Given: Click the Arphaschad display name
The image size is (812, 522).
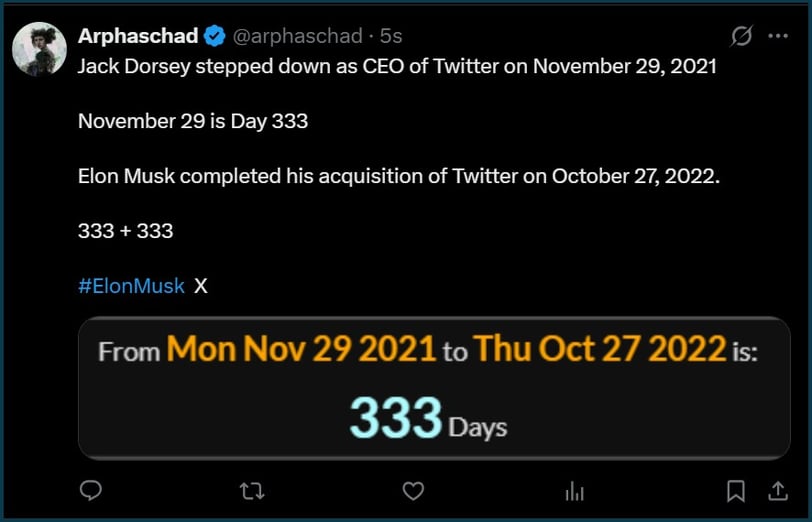Looking at the screenshot, I should [x=138, y=36].
